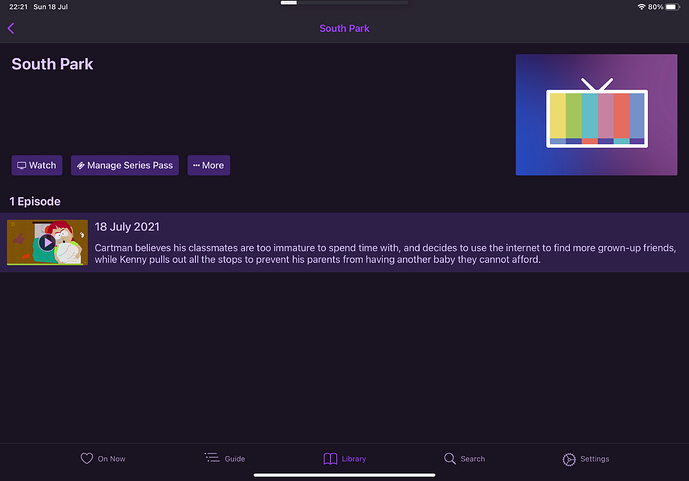Open Manage Series Pass
Viewport: 689px width, 481px height.
125,165
